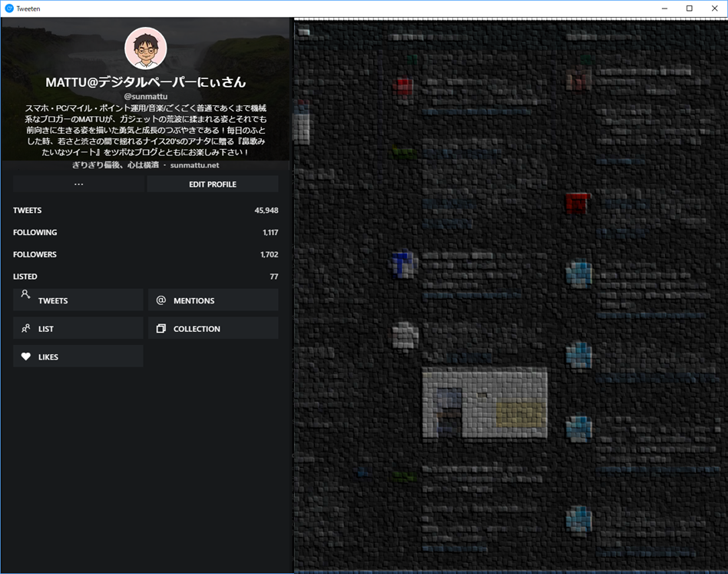728x574 pixels.
Task: Click the EDIT PROFILE button
Action: (213, 184)
